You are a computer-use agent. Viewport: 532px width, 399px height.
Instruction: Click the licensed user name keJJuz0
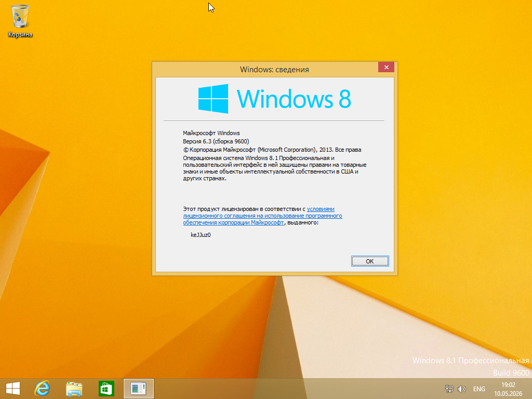coord(201,235)
